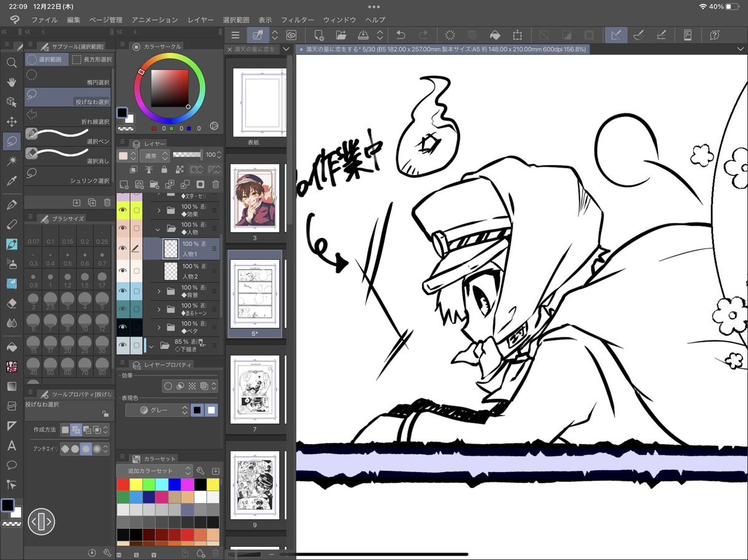
Task: Select the Eraser tool
Action: pyautogui.click(x=11, y=303)
